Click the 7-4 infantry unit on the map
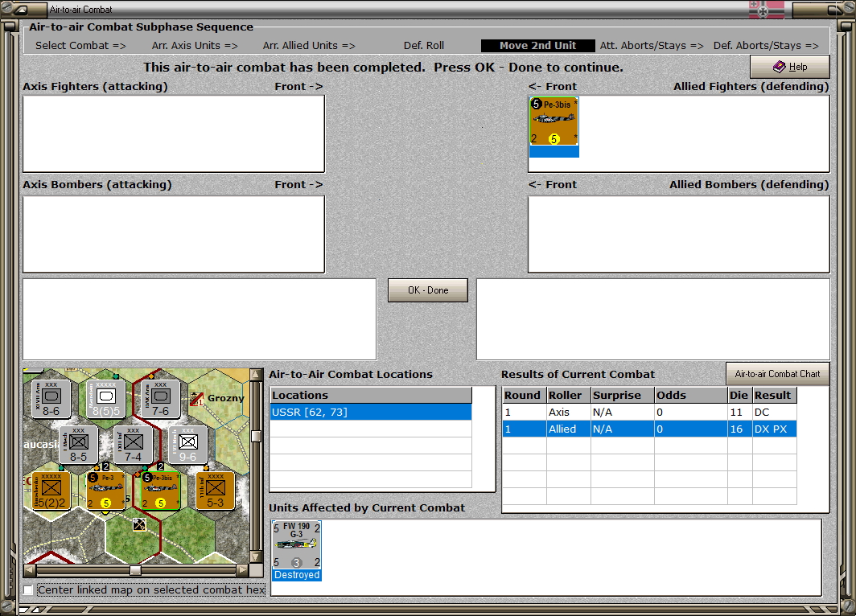Image resolution: width=856 pixels, height=616 pixels. (x=133, y=445)
